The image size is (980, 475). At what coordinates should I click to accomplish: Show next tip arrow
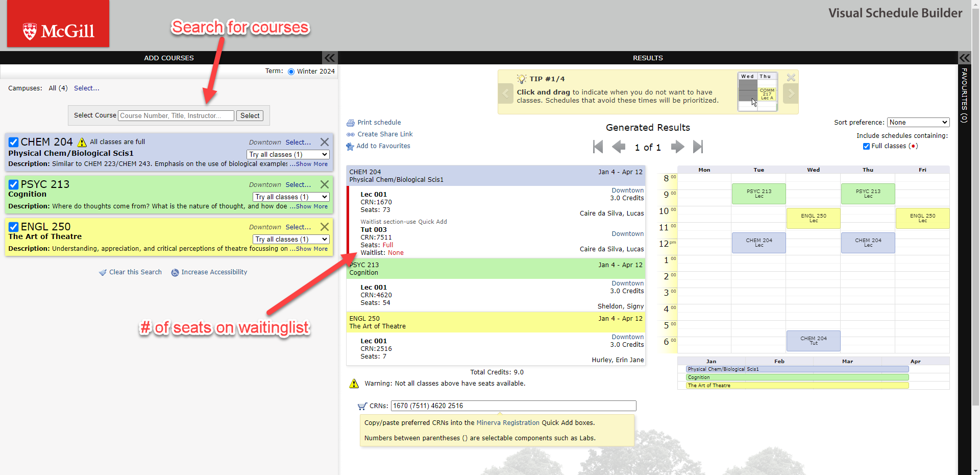tap(791, 93)
